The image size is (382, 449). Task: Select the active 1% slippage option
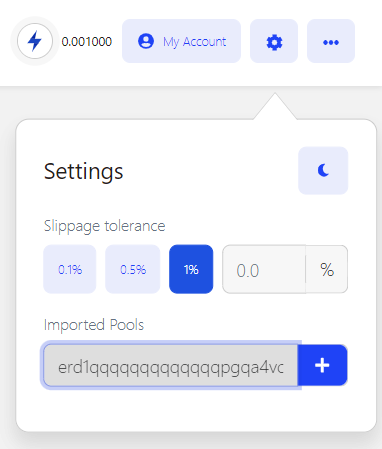[191, 269]
